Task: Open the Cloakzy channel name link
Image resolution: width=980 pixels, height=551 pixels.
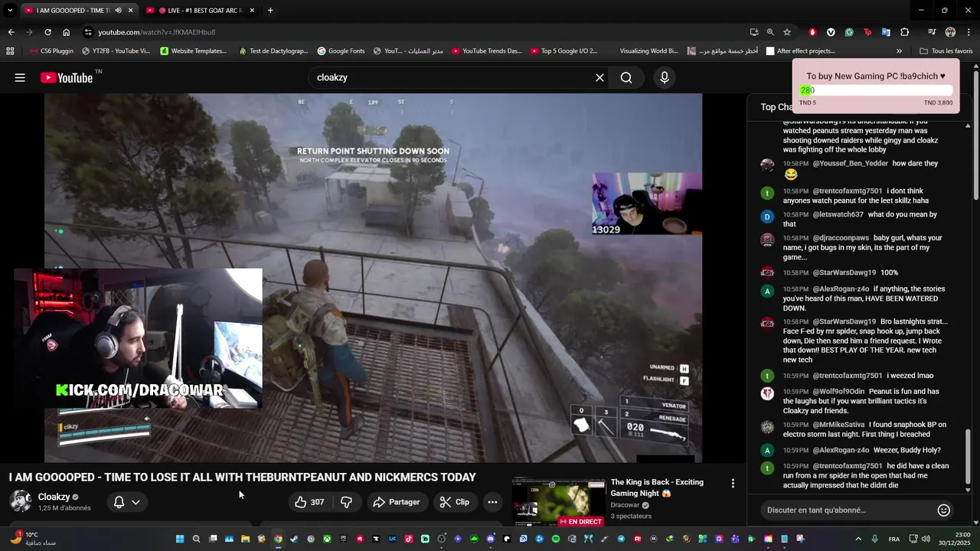Action: coord(54,497)
